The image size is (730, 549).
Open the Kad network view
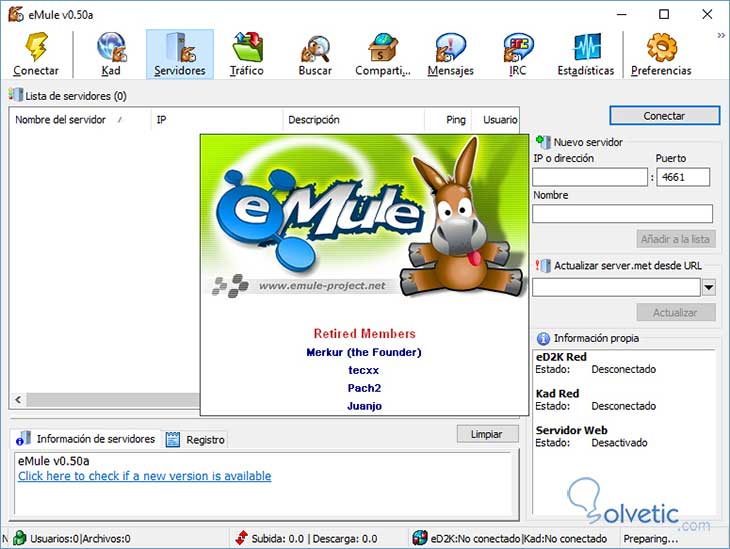[111, 54]
